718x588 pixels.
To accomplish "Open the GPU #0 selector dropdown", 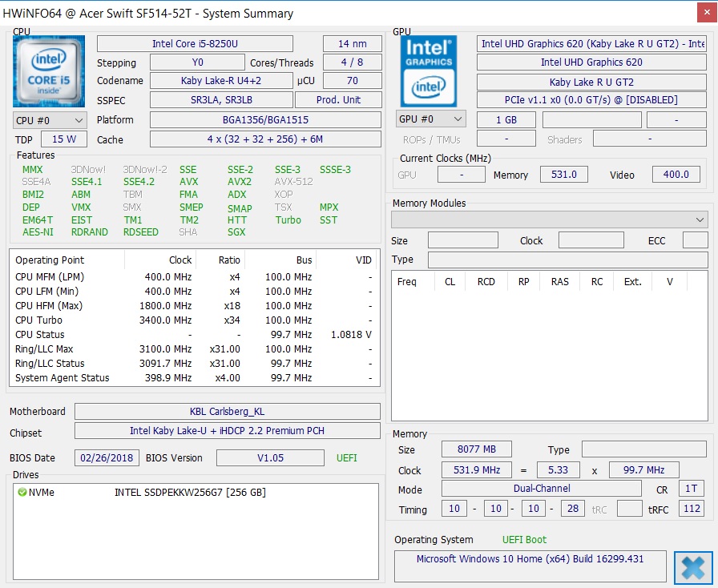I will click(430, 119).
